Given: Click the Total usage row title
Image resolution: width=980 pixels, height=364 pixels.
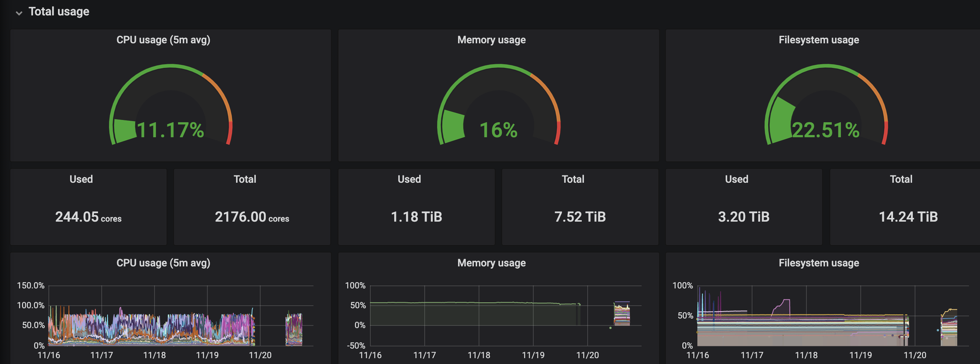Looking at the screenshot, I should click(x=59, y=11).
